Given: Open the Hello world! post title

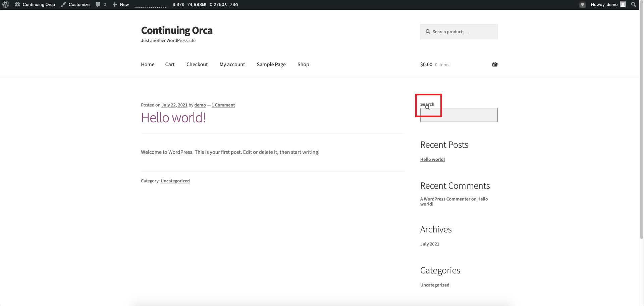Looking at the screenshot, I should click(x=173, y=118).
